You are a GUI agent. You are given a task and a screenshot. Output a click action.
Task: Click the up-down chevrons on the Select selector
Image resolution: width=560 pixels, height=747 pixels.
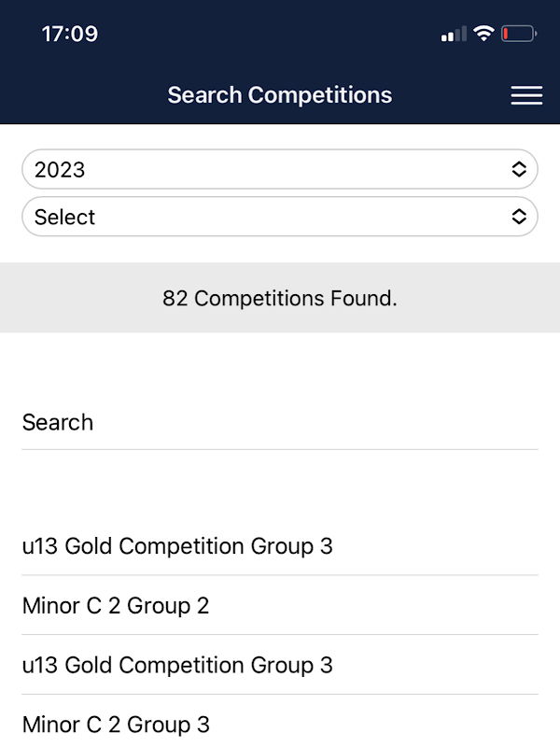pyautogui.click(x=519, y=217)
